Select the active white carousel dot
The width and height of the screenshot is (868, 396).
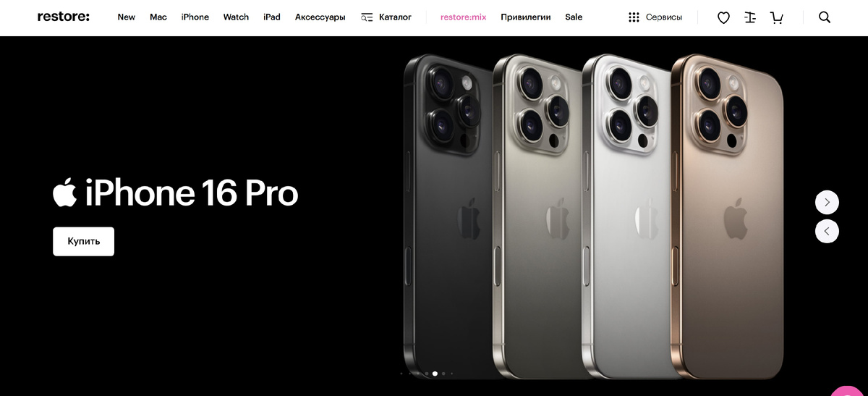435,374
